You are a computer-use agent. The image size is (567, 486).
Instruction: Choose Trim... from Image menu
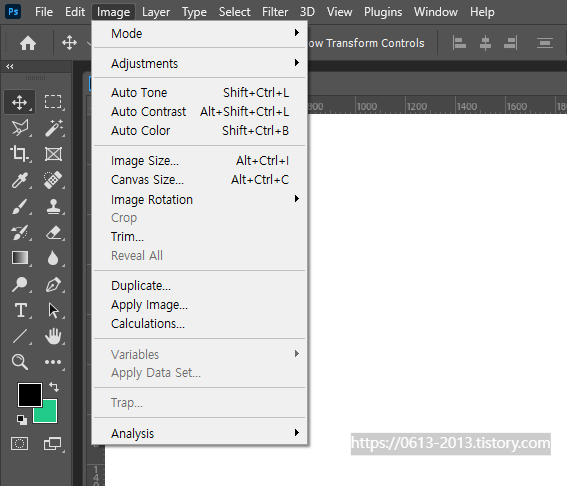point(200,236)
